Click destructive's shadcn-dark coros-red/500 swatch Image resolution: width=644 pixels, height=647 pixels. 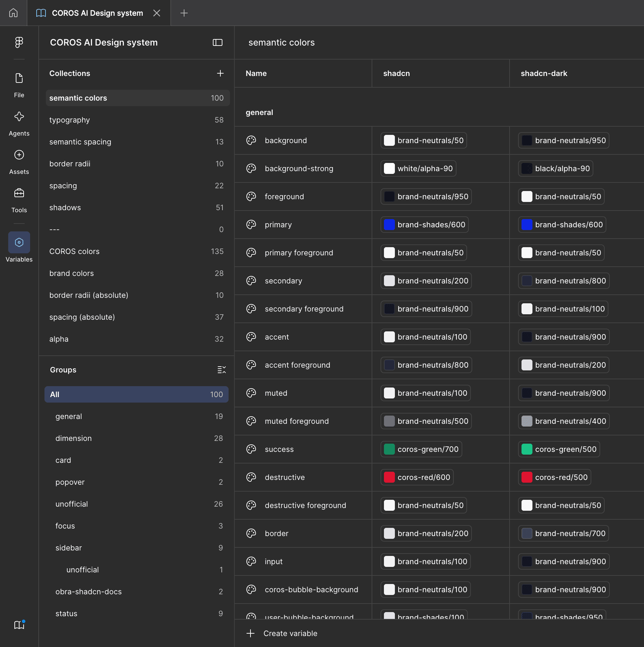(x=527, y=477)
